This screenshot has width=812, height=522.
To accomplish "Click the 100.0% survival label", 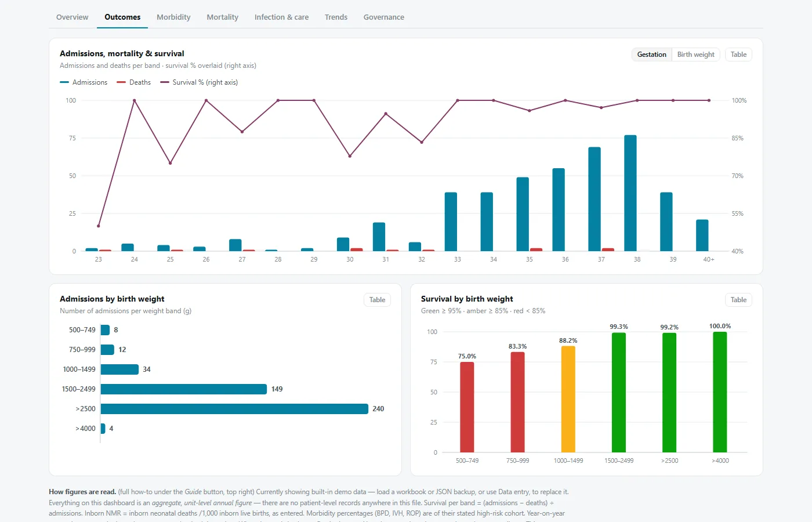I will [x=720, y=326].
